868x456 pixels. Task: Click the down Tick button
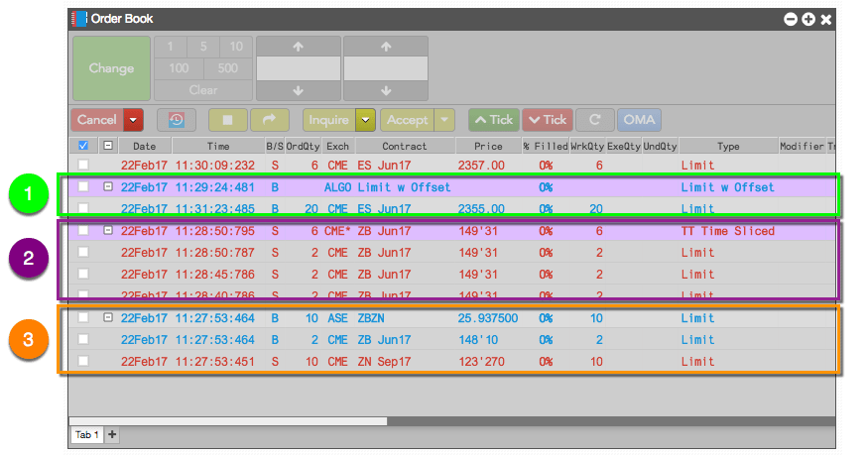(548, 120)
